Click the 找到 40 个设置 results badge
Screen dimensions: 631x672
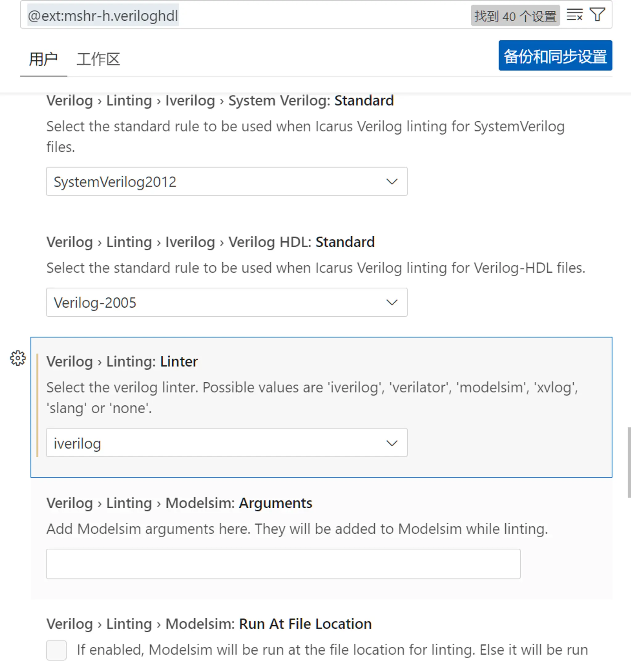[x=515, y=15]
